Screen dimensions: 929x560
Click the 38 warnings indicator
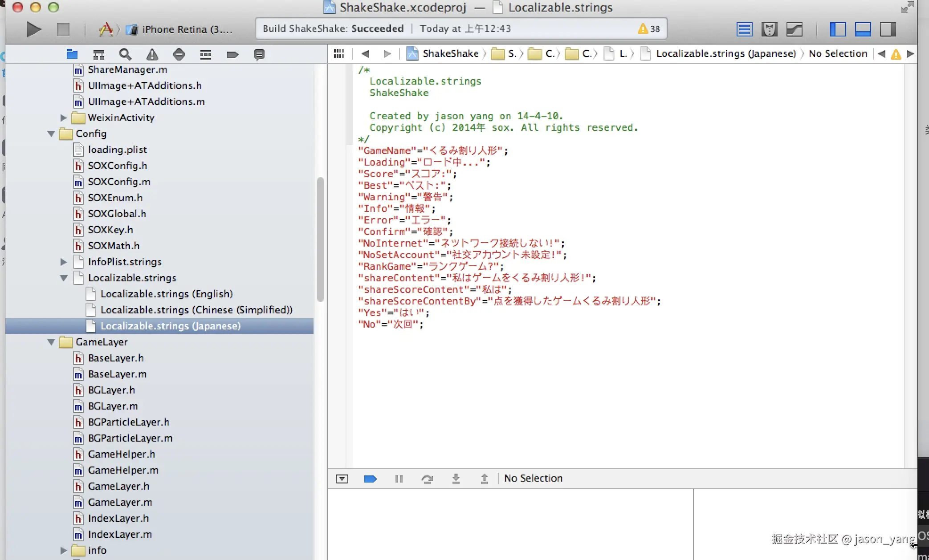pyautogui.click(x=649, y=29)
